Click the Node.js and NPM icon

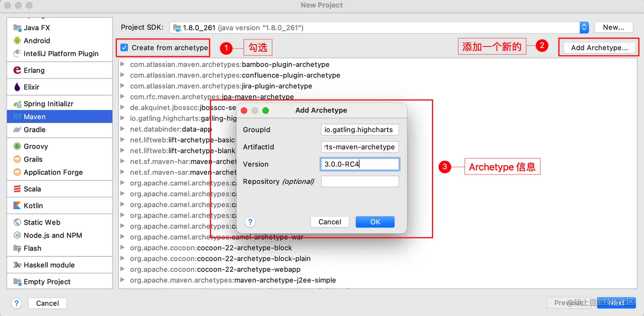pos(17,235)
